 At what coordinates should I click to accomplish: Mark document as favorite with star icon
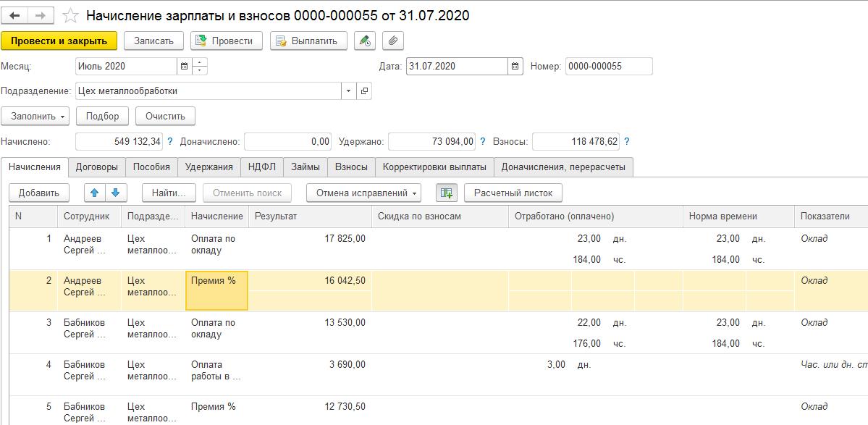coord(70,15)
